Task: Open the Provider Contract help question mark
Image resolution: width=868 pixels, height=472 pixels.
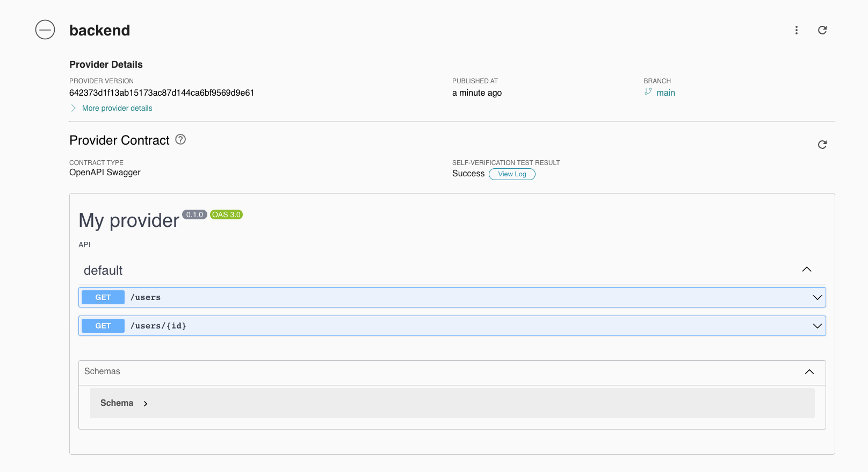Action: click(180, 139)
